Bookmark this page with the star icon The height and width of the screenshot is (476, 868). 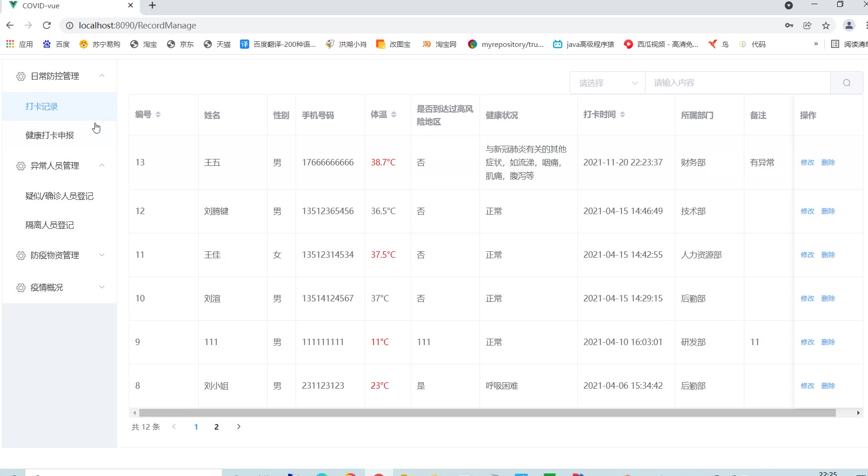(x=826, y=25)
